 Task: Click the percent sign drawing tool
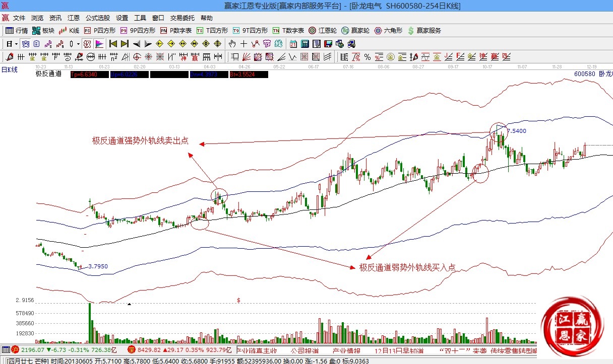[367, 56]
